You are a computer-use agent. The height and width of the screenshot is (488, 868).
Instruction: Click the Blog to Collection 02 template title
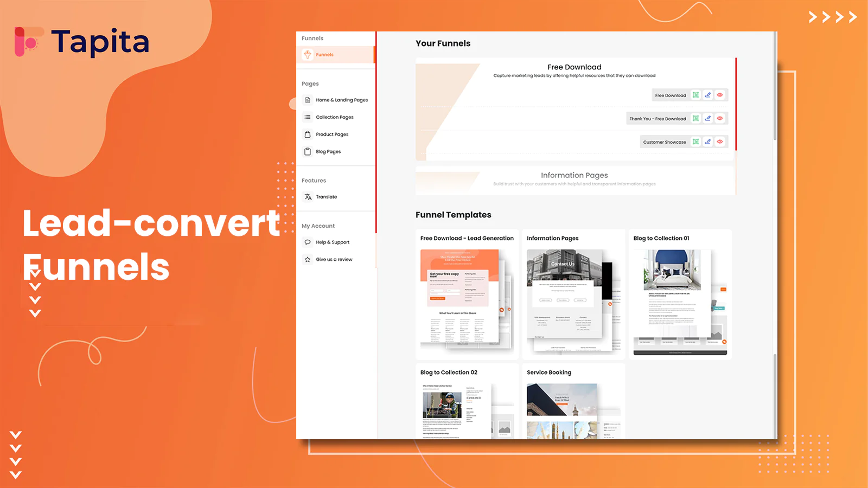click(449, 373)
